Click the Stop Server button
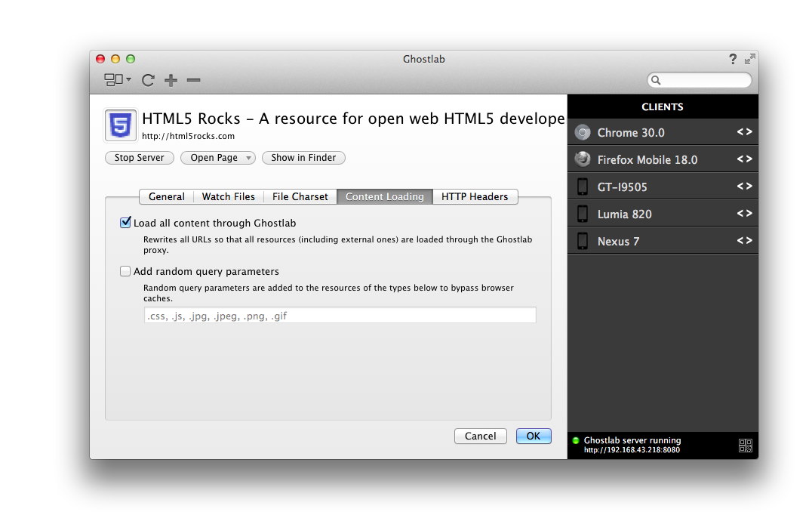Screen dimensions: 812x512 pos(140,158)
